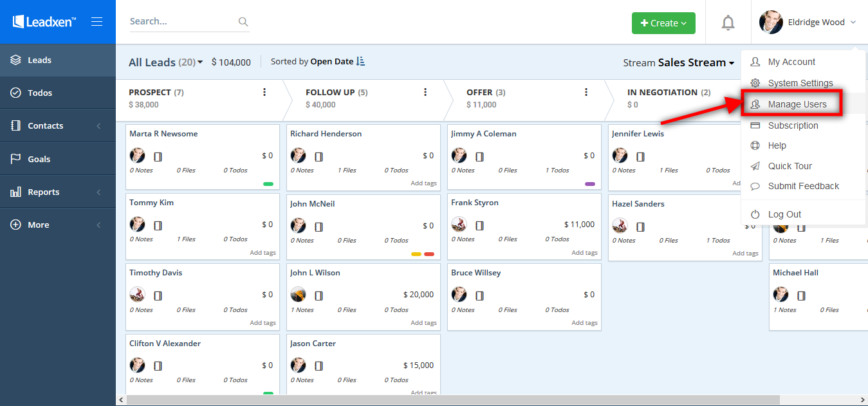The image size is (868, 406).
Task: Open the notifications bell
Action: 728,23
